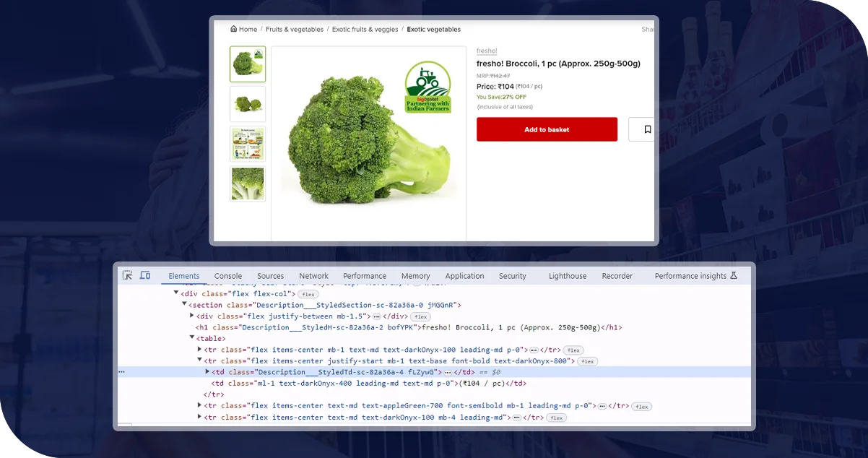Toggle flex badge on flex-col div
This screenshot has height=458, width=868.
coord(308,294)
